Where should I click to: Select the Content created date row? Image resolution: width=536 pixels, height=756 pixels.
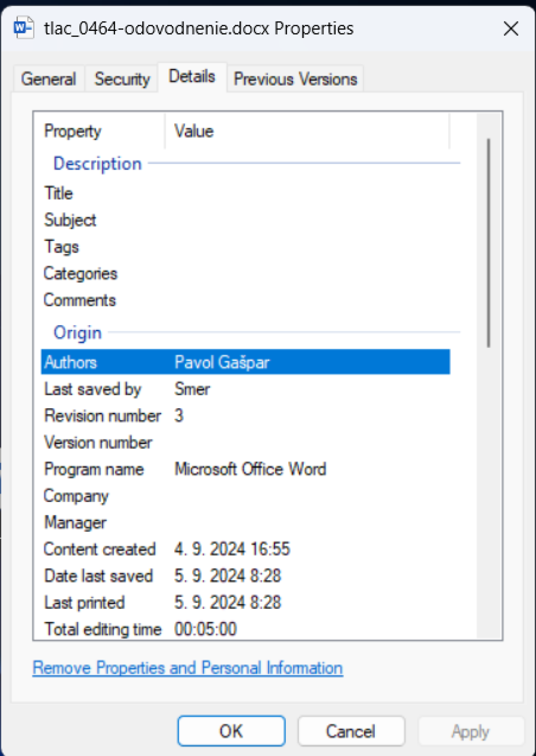coord(245,549)
